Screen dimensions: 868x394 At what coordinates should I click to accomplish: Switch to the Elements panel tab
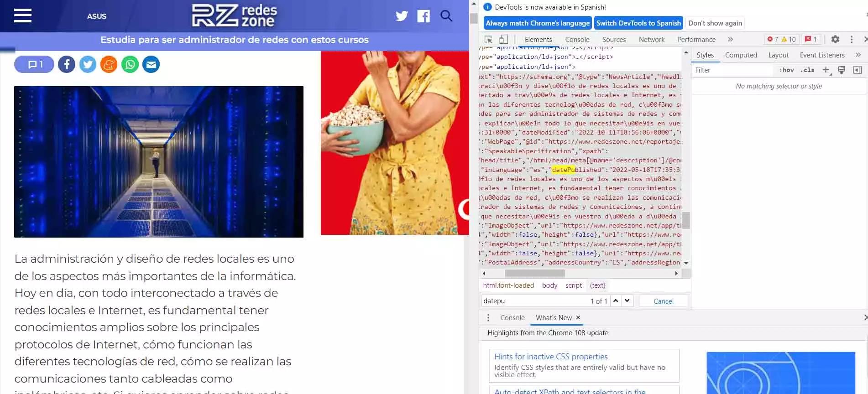[538, 39]
